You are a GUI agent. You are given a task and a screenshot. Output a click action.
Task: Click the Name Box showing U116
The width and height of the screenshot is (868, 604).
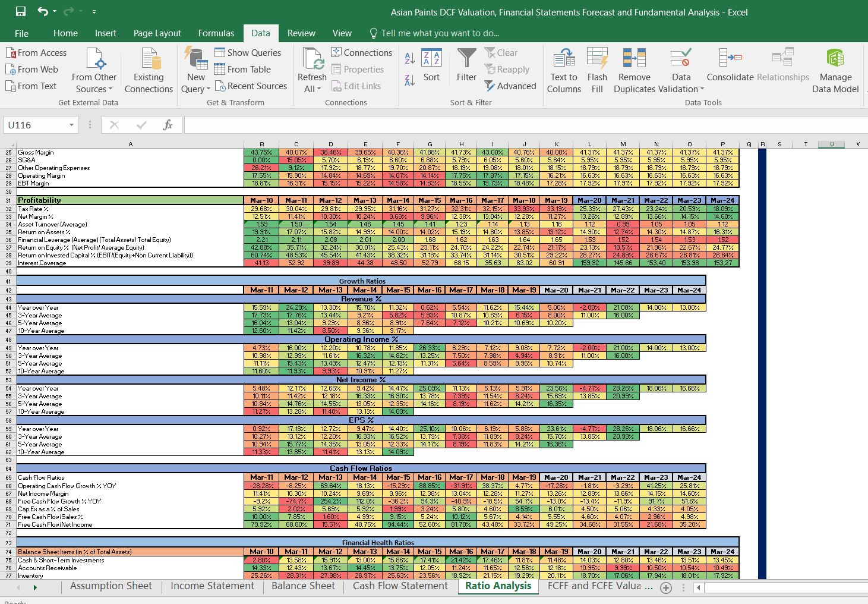pyautogui.click(x=36, y=125)
